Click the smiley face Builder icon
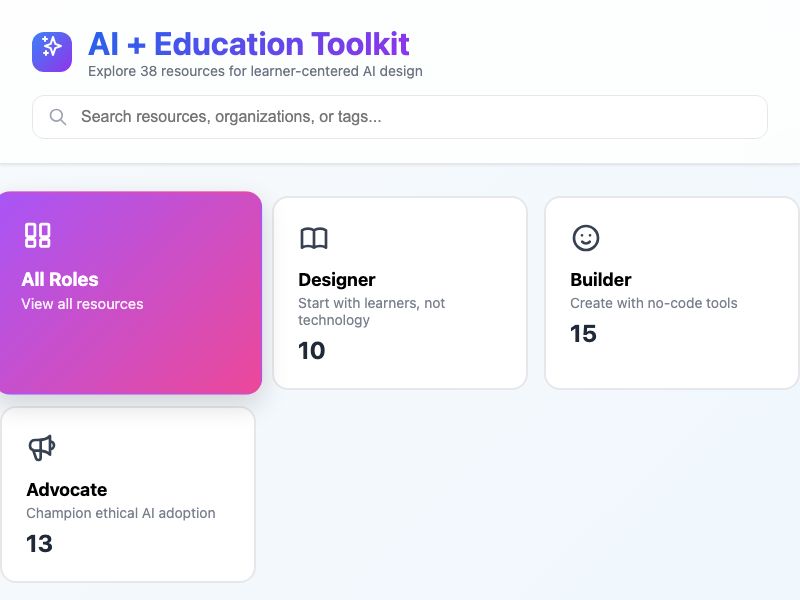Viewport: 800px width, 600px height. click(x=585, y=238)
